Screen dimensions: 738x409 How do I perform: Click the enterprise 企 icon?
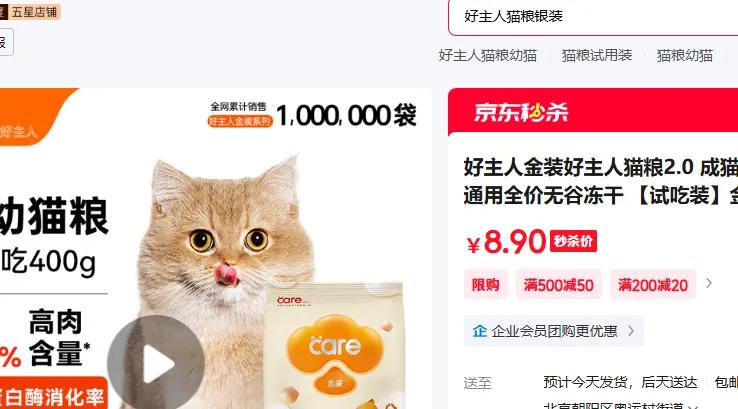(x=480, y=331)
